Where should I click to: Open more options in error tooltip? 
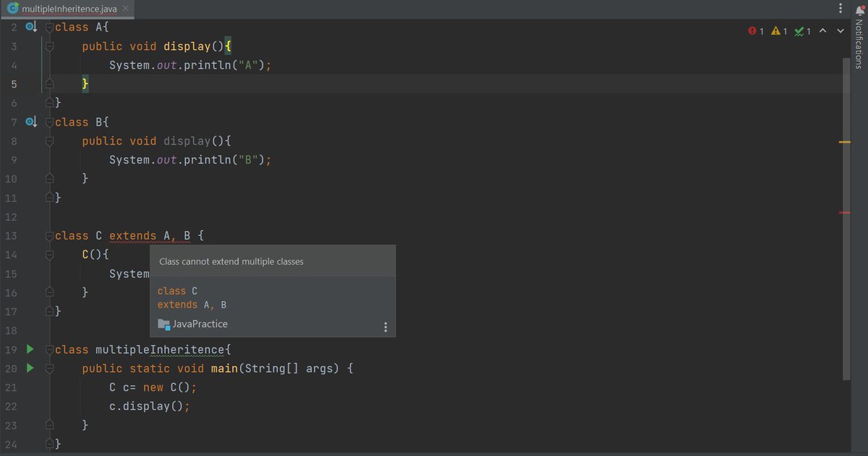[386, 327]
